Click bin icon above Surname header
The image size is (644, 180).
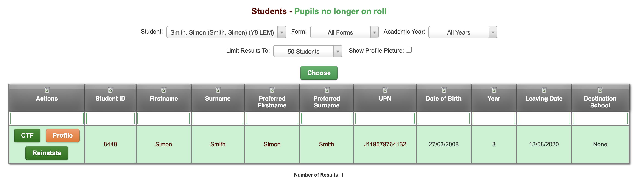point(218,90)
